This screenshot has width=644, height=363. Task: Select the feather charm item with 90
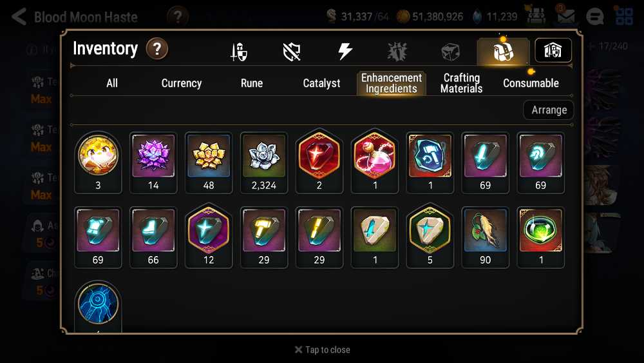[485, 238]
